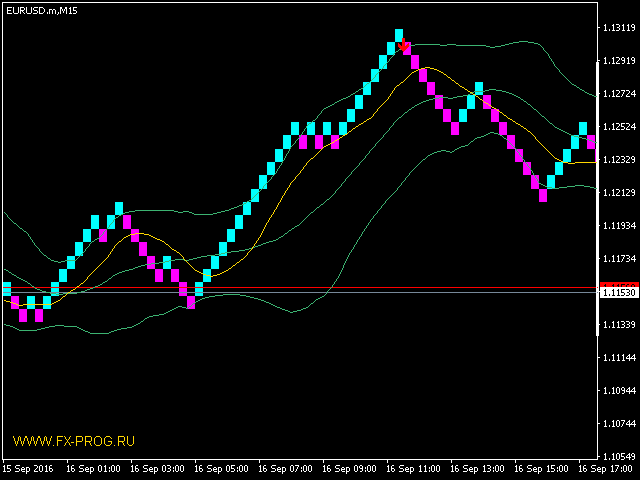Click the topmost cyan renko brick

399,35
